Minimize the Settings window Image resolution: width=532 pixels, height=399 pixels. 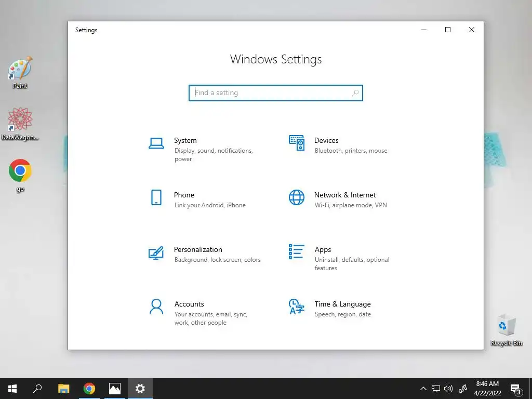click(x=424, y=30)
